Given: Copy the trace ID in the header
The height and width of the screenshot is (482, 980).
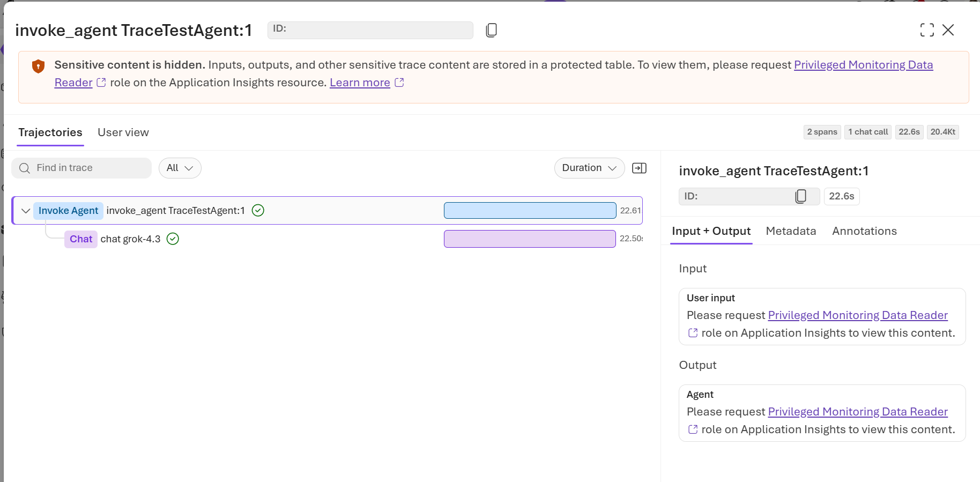Looking at the screenshot, I should coord(491,30).
